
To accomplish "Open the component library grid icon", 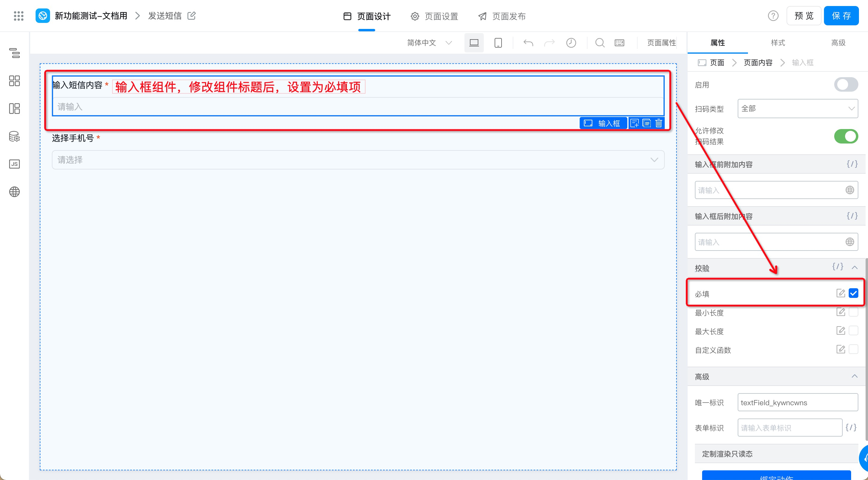I will (14, 81).
